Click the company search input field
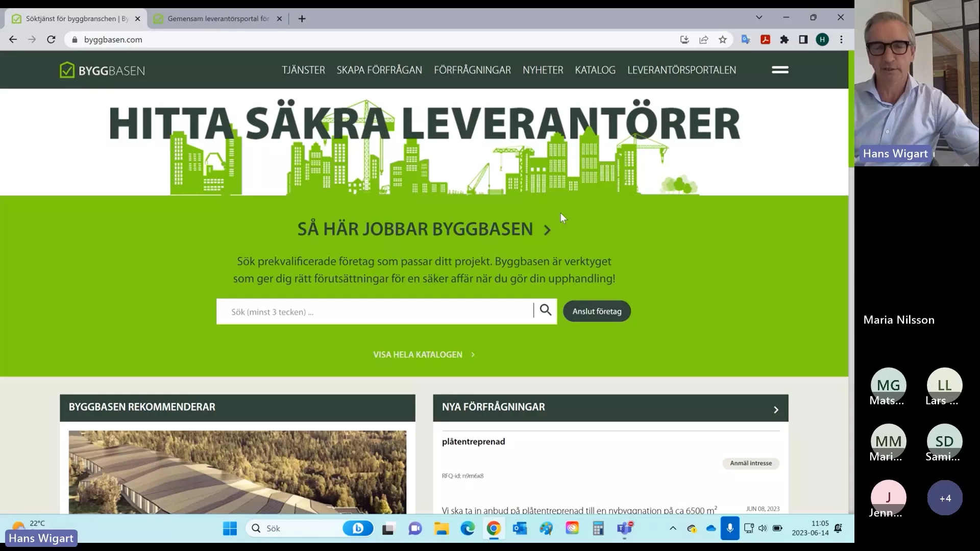The width and height of the screenshot is (980, 551). click(375, 311)
